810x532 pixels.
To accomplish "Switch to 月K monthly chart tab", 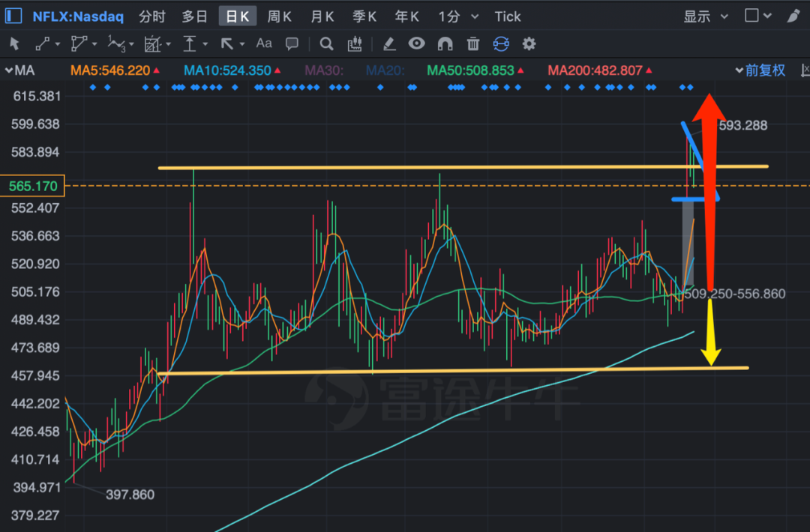I will [322, 16].
